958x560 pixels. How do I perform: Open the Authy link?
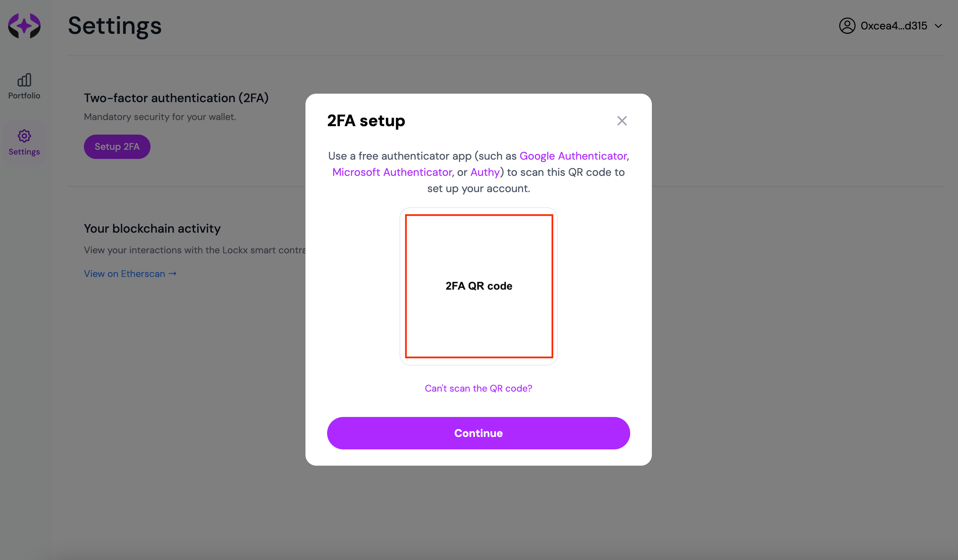click(x=485, y=172)
